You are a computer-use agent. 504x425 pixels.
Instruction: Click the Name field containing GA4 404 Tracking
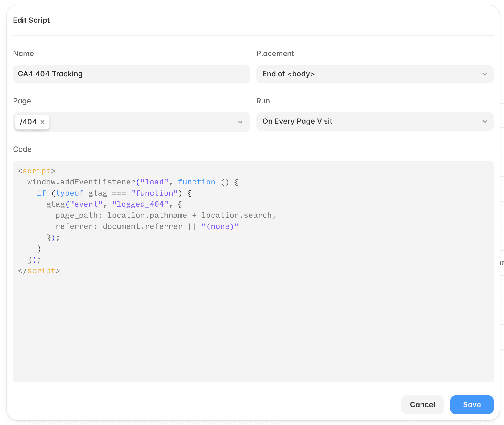tap(131, 74)
